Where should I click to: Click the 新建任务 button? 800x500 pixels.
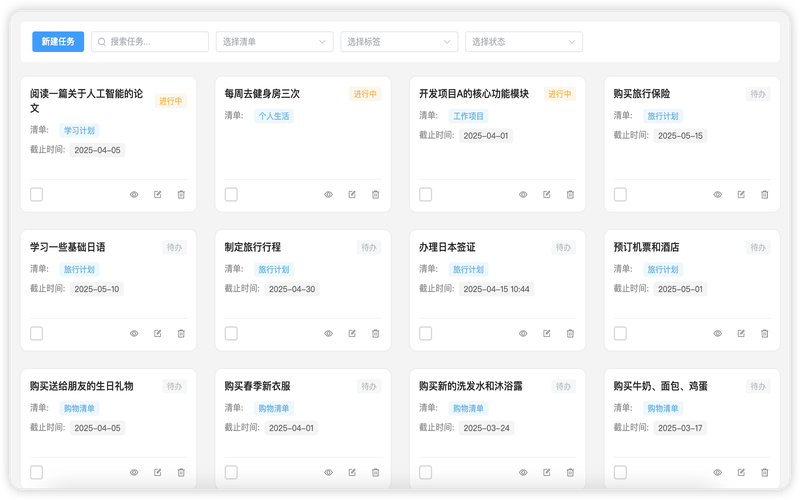pos(58,41)
